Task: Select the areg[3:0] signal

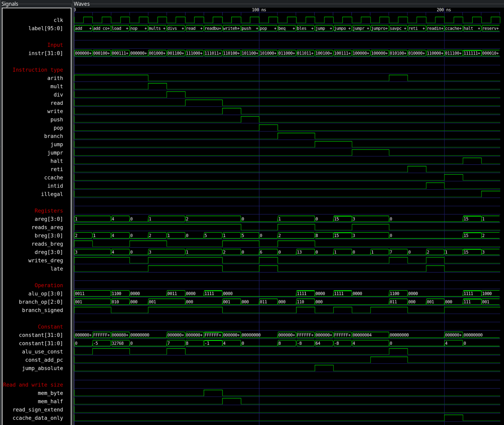Action: click(49, 219)
